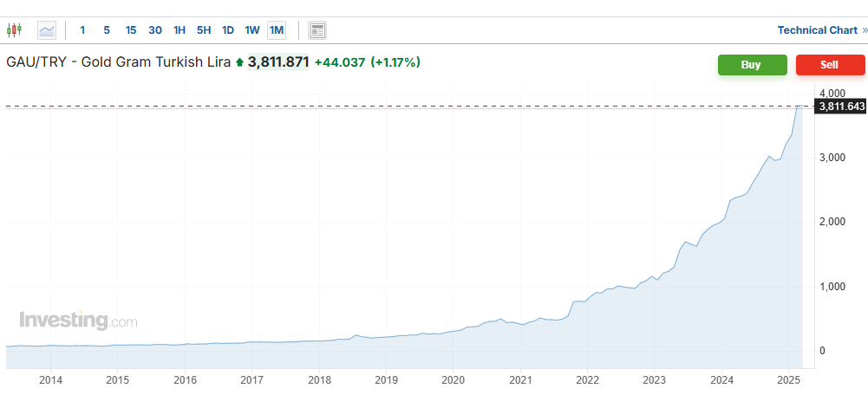Select the active 1M timeframe
Screen dimensions: 868x408
(277, 30)
